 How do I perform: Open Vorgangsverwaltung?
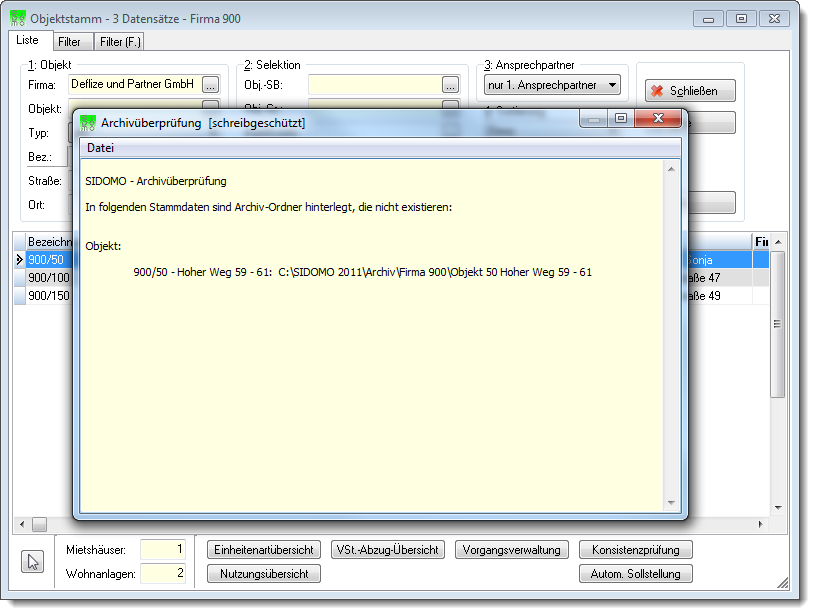pyautogui.click(x=511, y=550)
